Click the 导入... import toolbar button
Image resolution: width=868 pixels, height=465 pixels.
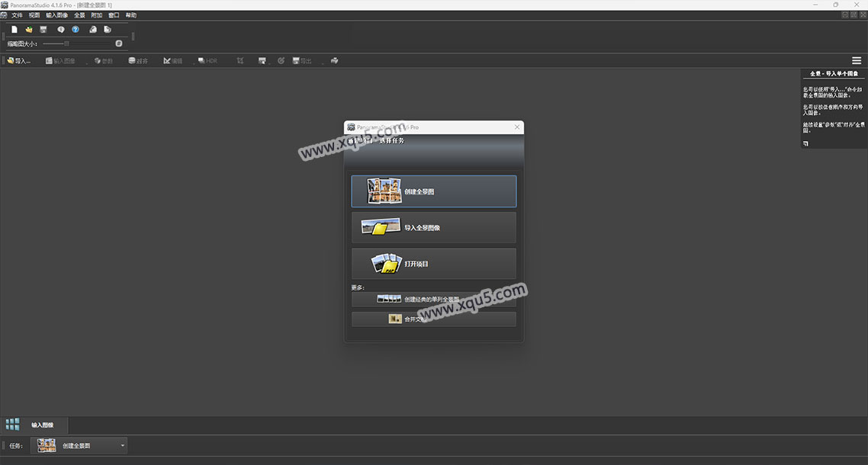click(x=19, y=61)
